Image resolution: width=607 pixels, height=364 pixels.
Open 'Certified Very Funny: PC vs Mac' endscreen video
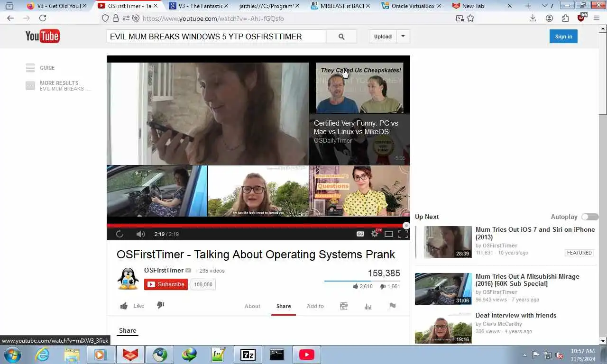click(359, 114)
